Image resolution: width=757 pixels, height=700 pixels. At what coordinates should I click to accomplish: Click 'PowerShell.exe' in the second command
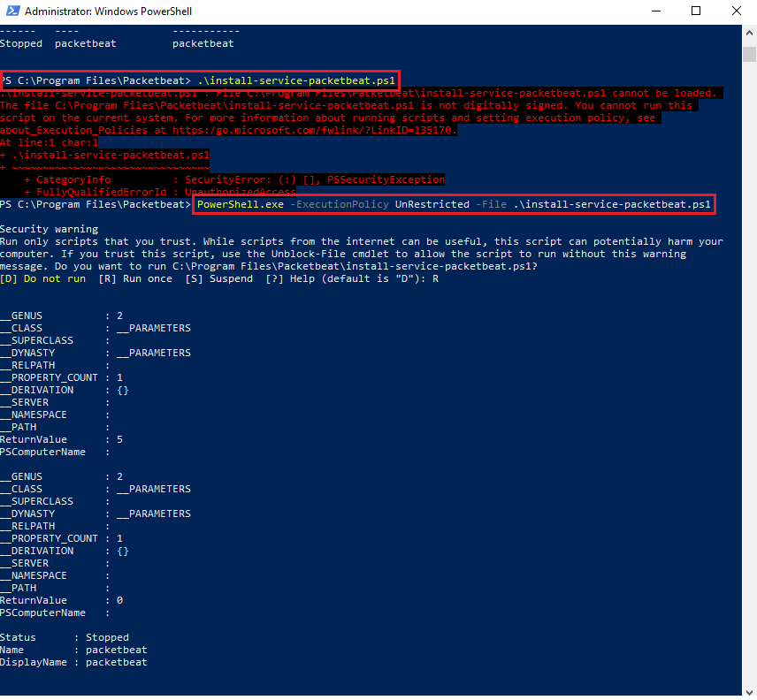(241, 204)
